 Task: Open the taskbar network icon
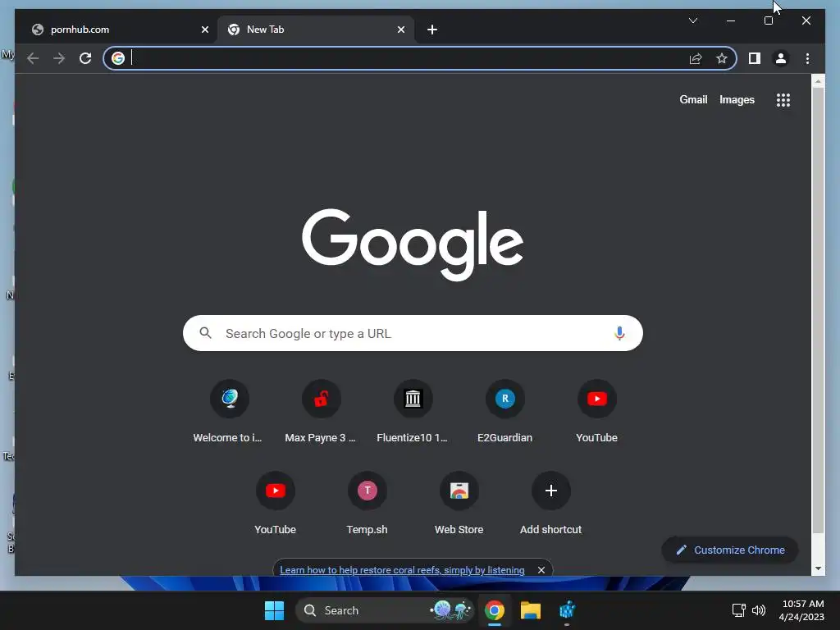coord(739,610)
